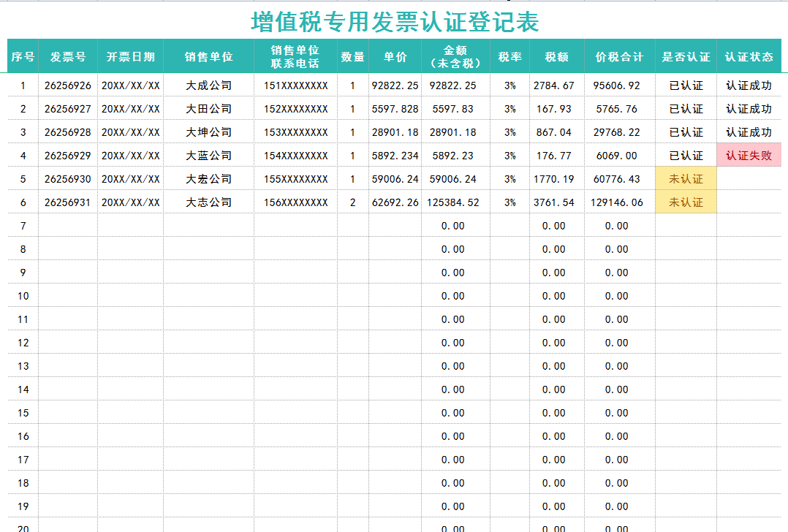Select unit price 62692.26

(395, 202)
